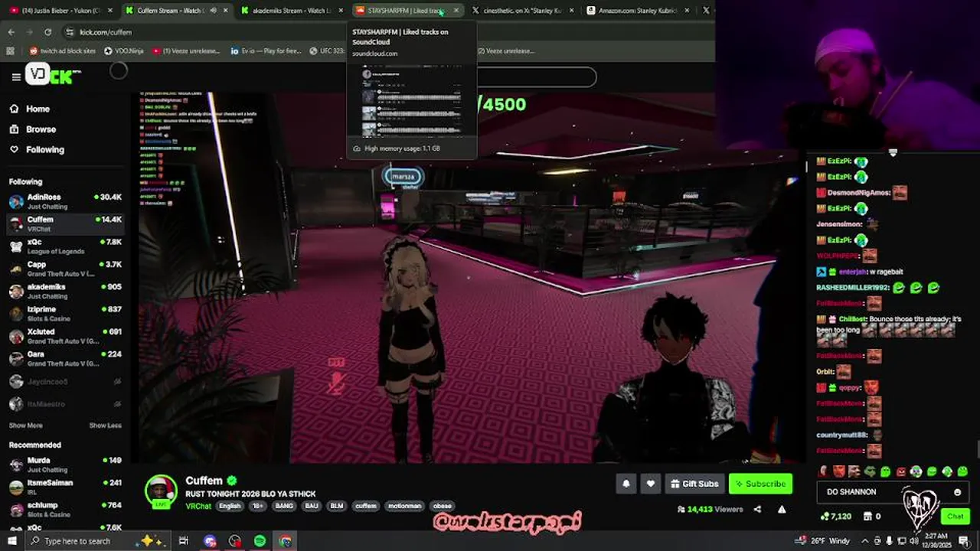Click the share stream icon

coord(757,509)
